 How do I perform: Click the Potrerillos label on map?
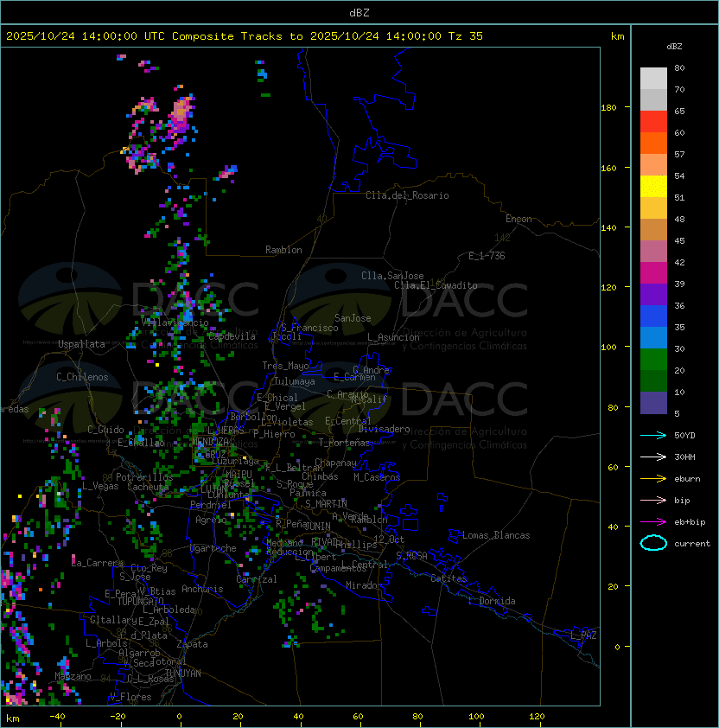coord(144,476)
